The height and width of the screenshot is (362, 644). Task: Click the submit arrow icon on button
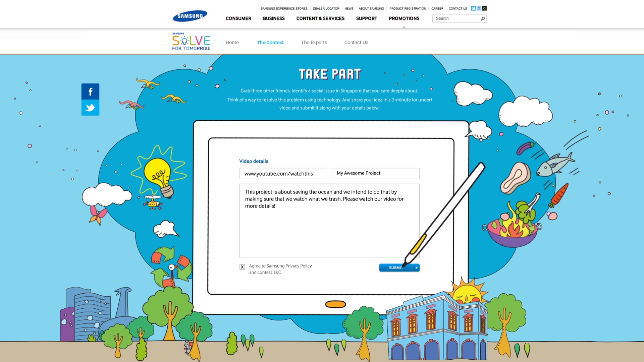tap(416, 267)
